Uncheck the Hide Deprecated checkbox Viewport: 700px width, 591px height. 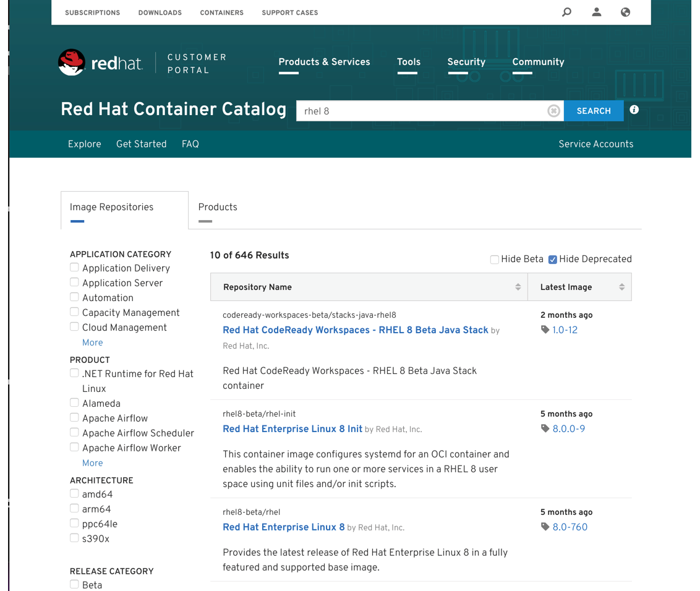[x=553, y=260]
